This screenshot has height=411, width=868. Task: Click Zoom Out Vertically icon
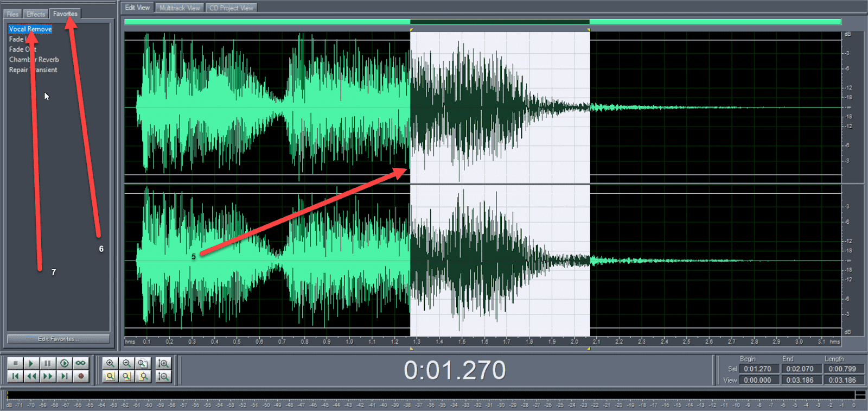(x=163, y=376)
